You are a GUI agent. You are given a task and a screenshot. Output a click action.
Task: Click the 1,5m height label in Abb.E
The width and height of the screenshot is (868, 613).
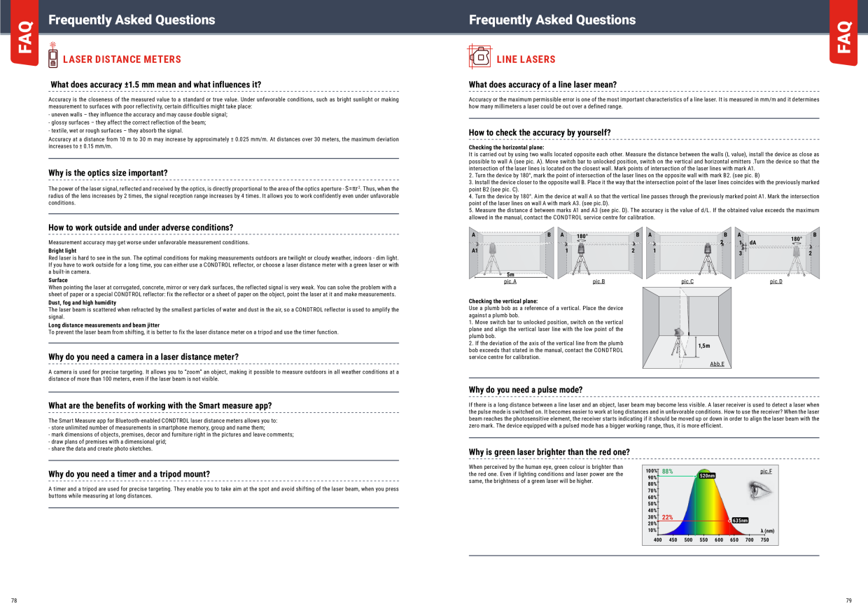tap(704, 346)
